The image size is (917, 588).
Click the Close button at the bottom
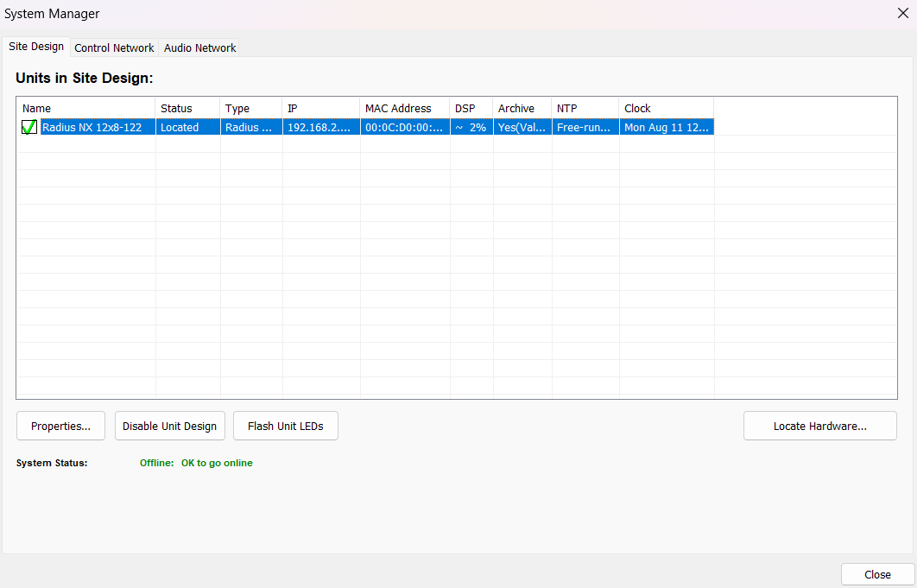[877, 574]
